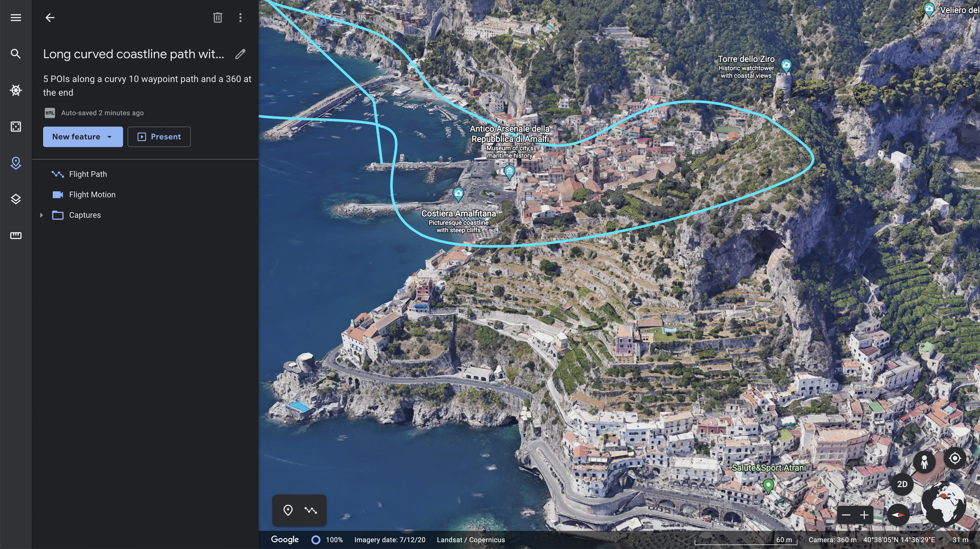Toggle the 2D view button
The width and height of the screenshot is (980, 549).
click(902, 484)
